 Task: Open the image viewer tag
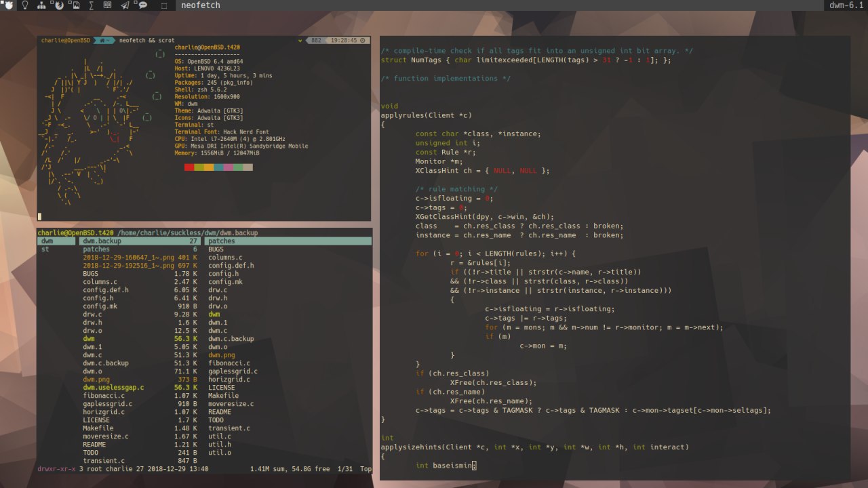(x=75, y=5)
